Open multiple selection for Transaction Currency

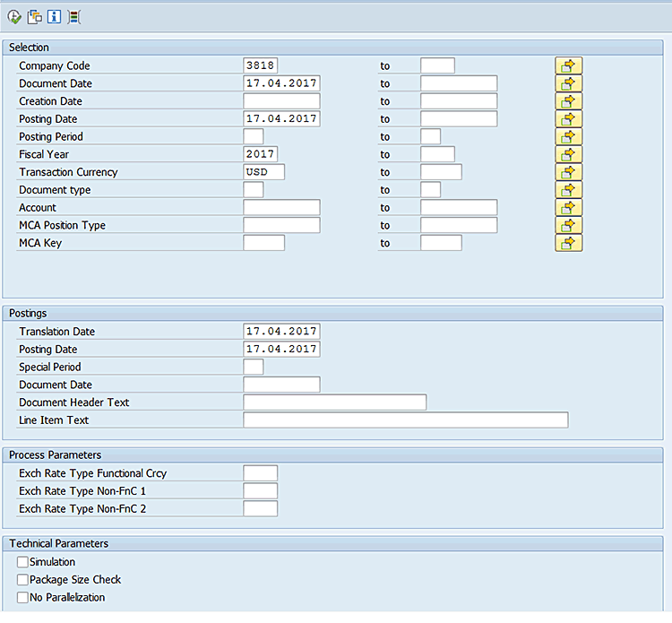click(x=568, y=172)
